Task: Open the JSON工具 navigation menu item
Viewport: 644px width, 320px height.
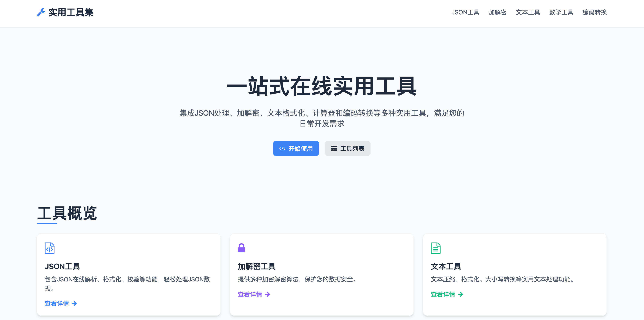Action: point(466,12)
